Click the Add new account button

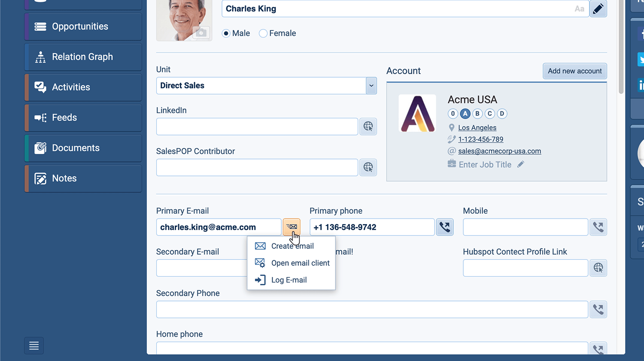(574, 71)
